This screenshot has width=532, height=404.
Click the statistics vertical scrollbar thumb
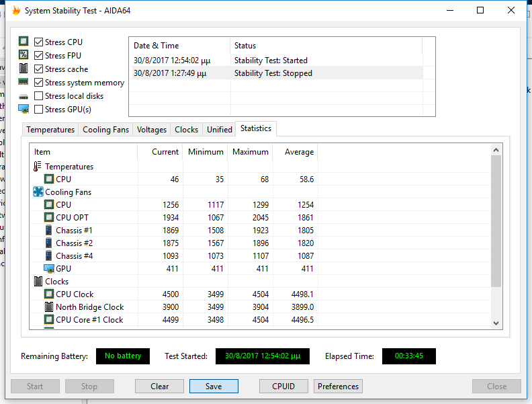[x=496, y=220]
